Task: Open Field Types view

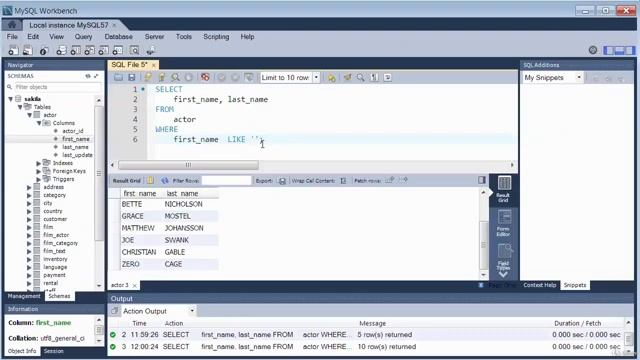Action: click(x=504, y=258)
